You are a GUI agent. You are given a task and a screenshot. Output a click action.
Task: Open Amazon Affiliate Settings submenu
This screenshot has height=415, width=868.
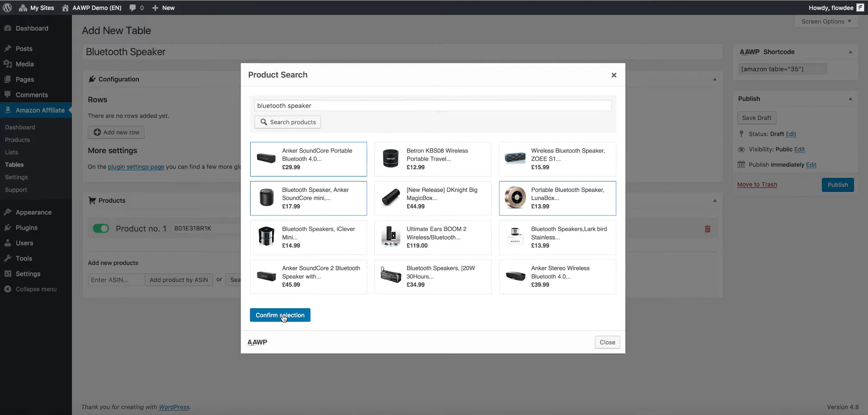(x=16, y=177)
